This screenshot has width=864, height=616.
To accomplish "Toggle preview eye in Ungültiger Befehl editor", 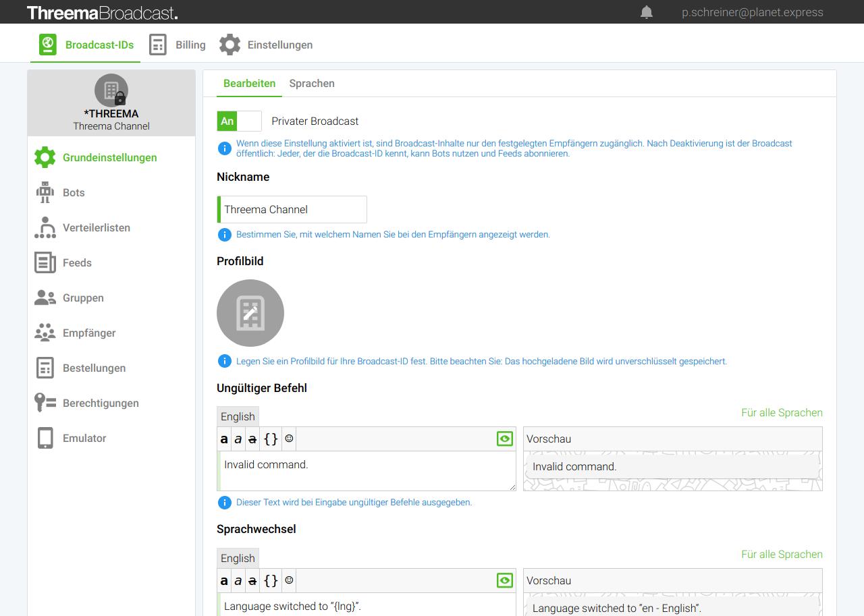I will [x=505, y=439].
